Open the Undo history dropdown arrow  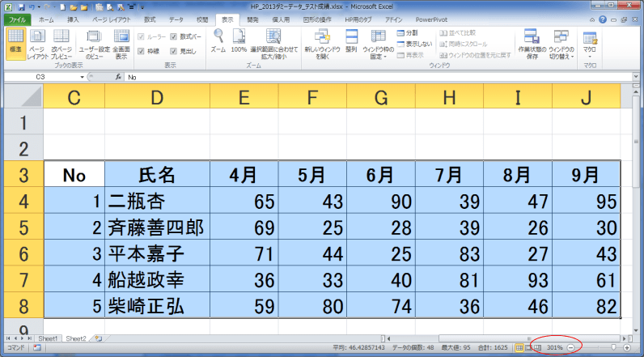(x=39, y=7)
